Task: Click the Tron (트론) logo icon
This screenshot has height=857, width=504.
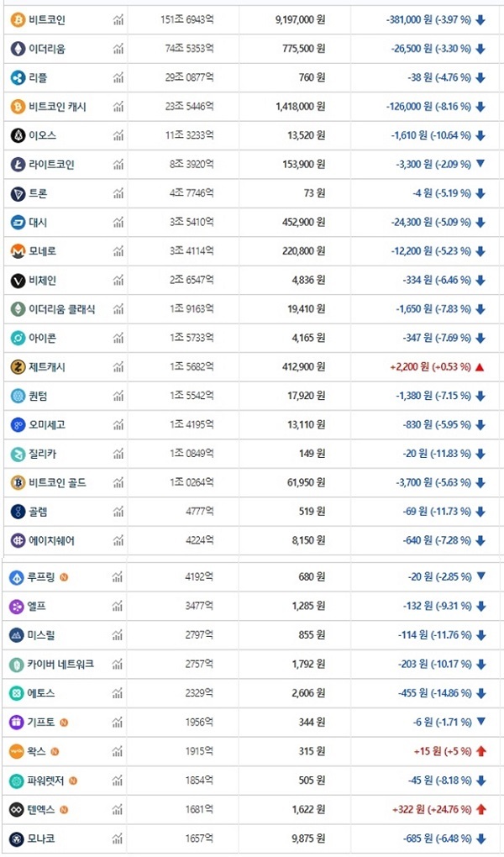Action: 18,193
